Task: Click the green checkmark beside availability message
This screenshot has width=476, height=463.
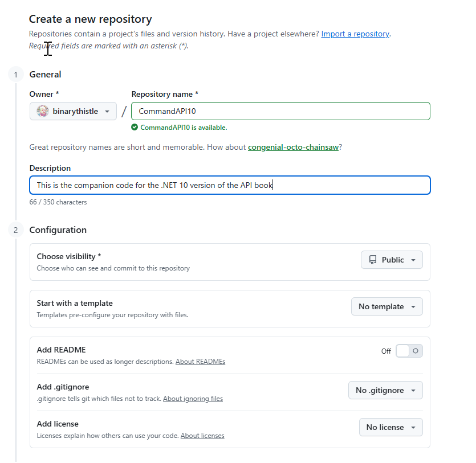Action: point(134,127)
